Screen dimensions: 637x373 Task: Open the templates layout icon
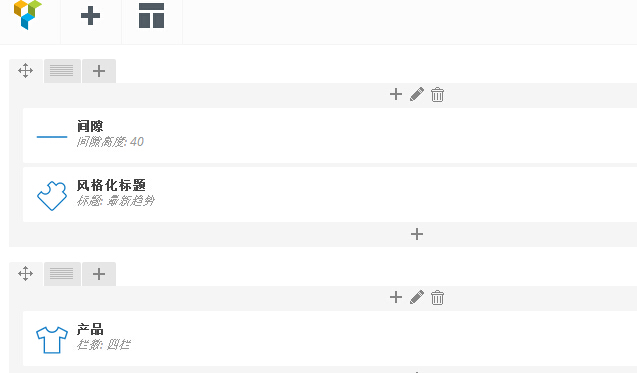pyautogui.click(x=152, y=16)
